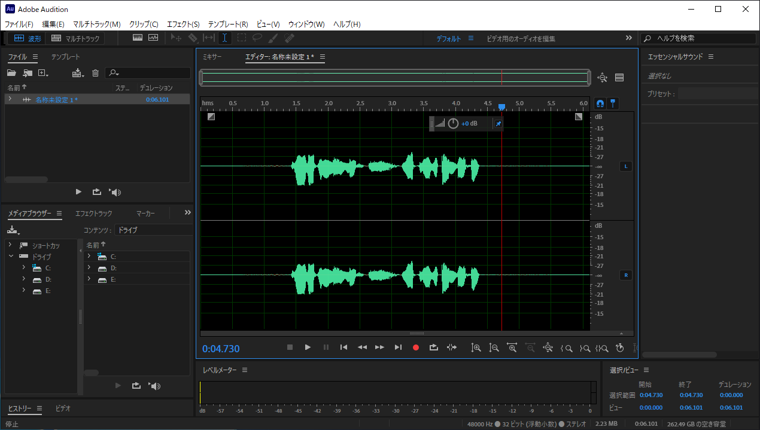Viewport: 760px width, 430px height.
Task: Select ビデオ用のオーディオを編集 workspace
Action: 521,38
